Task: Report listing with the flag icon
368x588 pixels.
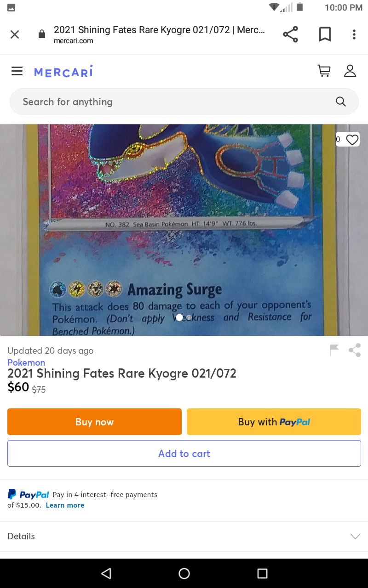Action: (334, 350)
